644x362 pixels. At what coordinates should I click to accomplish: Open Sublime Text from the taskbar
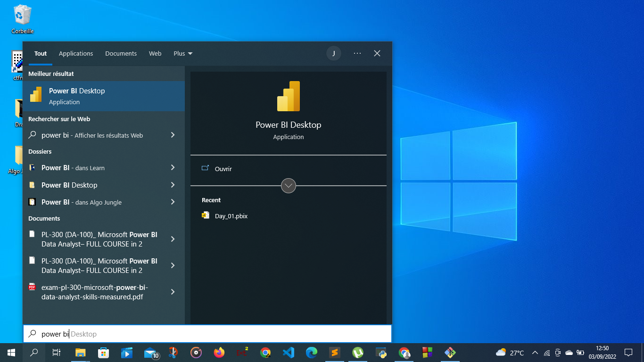pyautogui.click(x=335, y=353)
